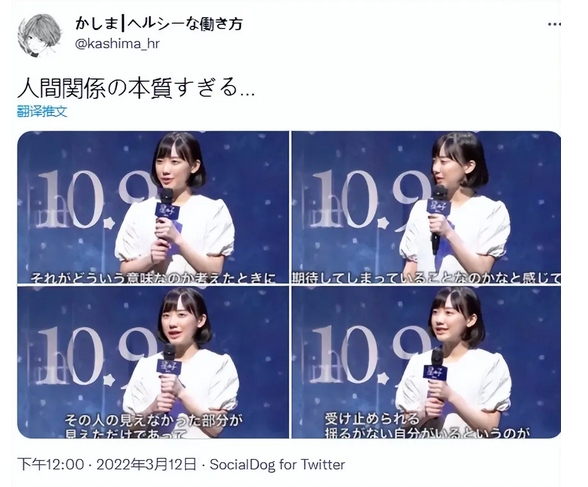The width and height of the screenshot is (588, 487).
Task: Click the 10.9 date text in bottom-left image
Action: tap(98, 356)
